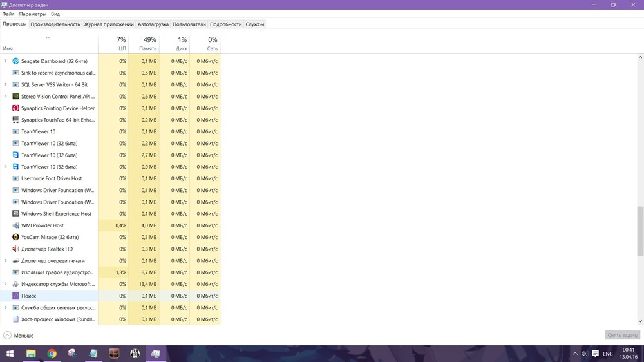Click the vertical scrollbar thumb of the process list
This screenshot has width=644, height=362.
[x=640, y=231]
